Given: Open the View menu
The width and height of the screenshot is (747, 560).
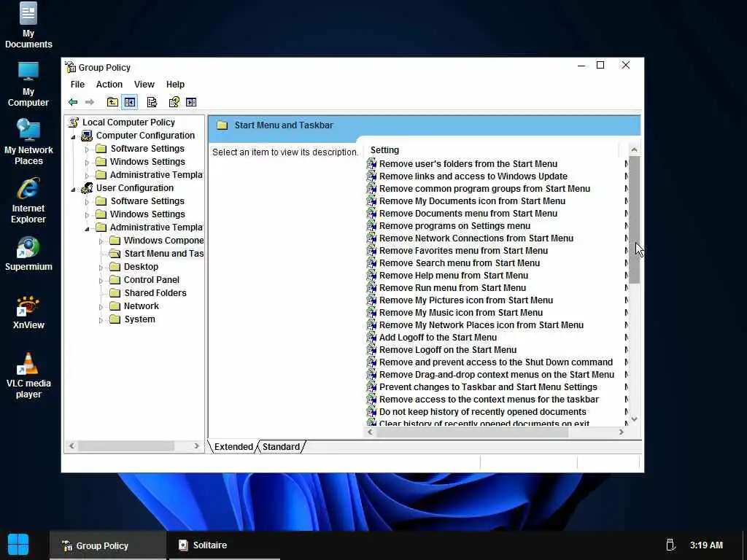Looking at the screenshot, I should tap(144, 85).
